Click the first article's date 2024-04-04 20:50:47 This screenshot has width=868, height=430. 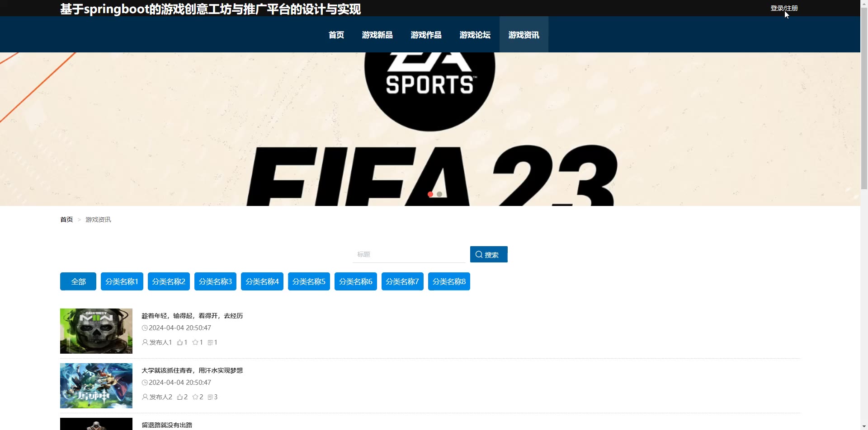coord(180,328)
